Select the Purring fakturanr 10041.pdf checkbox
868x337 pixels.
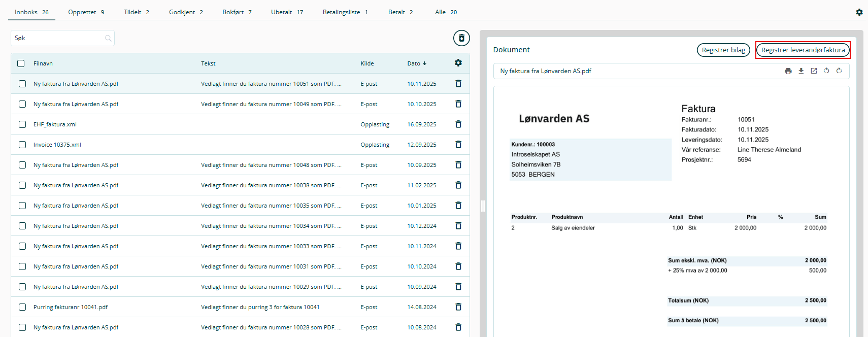click(22, 307)
